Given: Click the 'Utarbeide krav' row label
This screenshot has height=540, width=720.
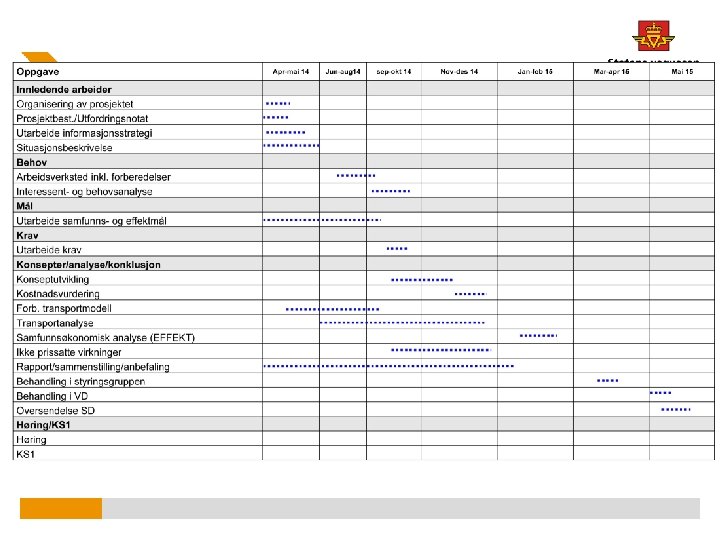Looking at the screenshot, I should [49, 250].
